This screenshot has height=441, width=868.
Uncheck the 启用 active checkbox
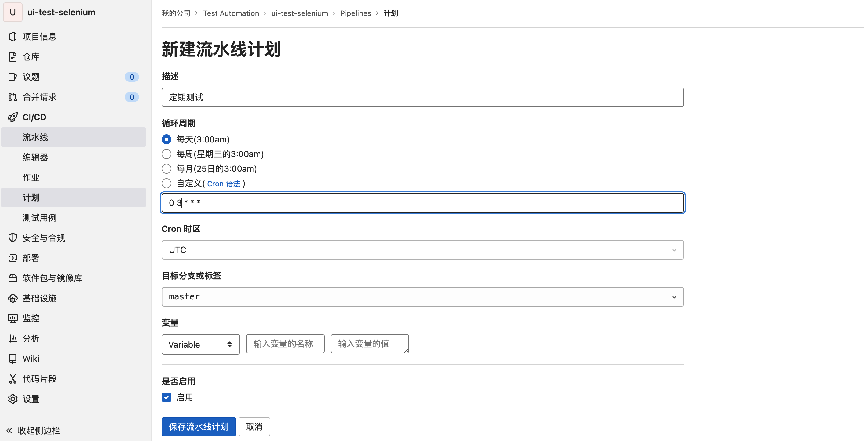click(x=167, y=397)
